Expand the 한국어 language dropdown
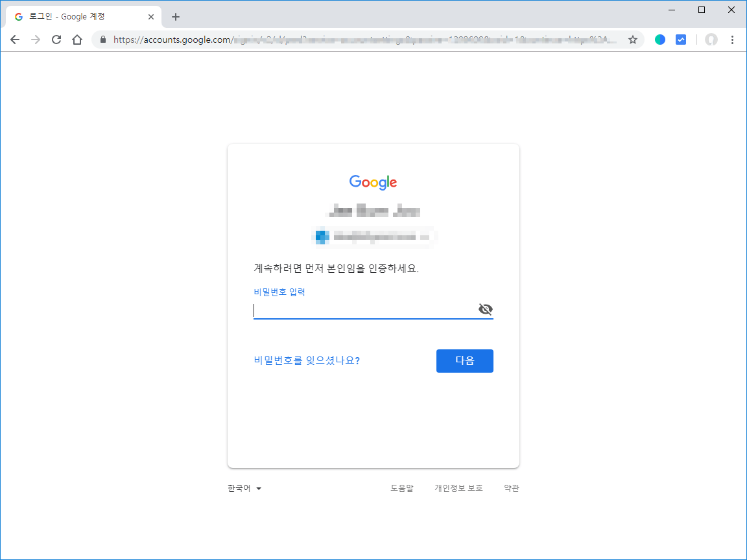 point(244,488)
